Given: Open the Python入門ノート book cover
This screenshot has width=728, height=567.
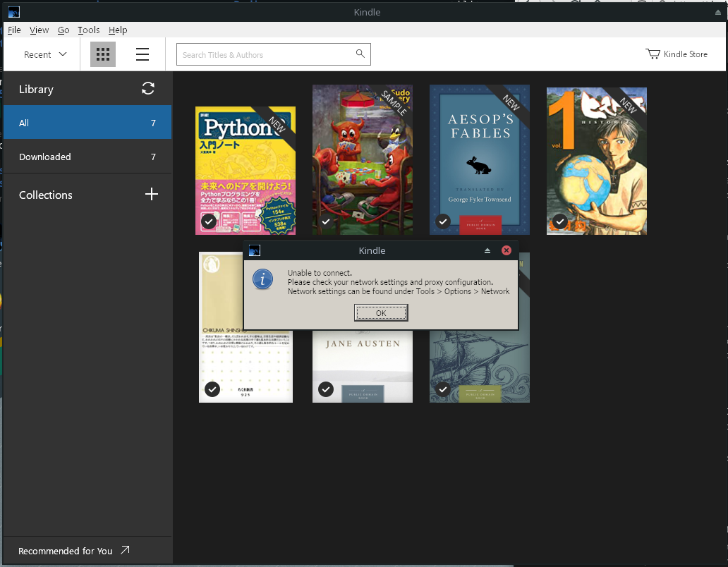Looking at the screenshot, I should (245, 170).
